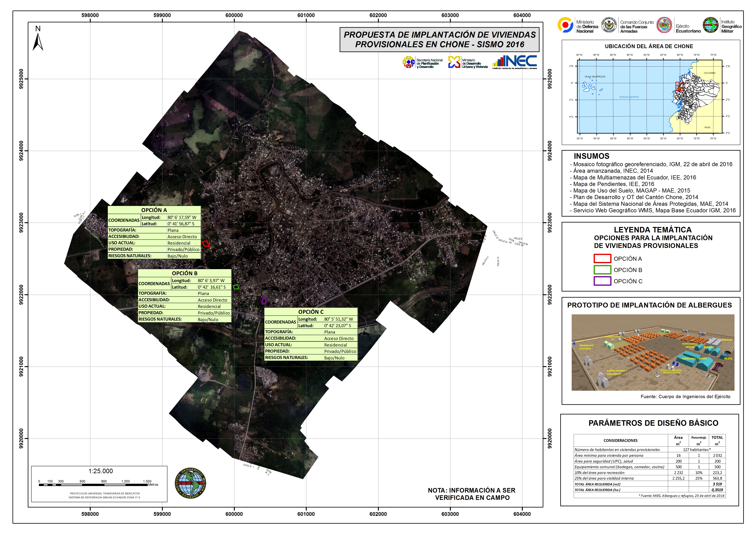756x534 pixels.
Task: Click the Ministerio de Defensa Nacional logo
Action: (565, 25)
